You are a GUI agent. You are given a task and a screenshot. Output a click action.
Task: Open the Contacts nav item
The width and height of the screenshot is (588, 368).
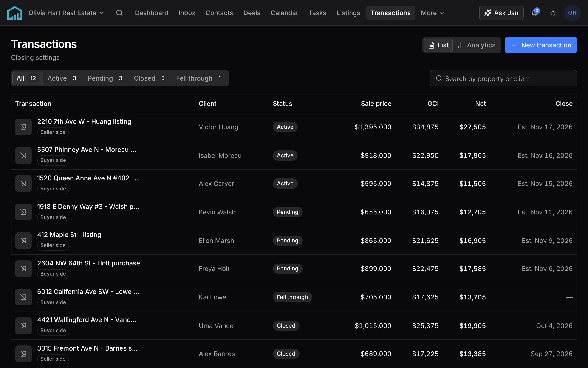(x=219, y=13)
